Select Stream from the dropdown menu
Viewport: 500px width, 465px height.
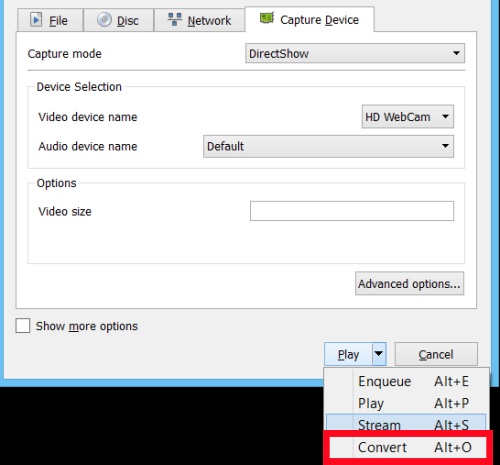(x=406, y=423)
